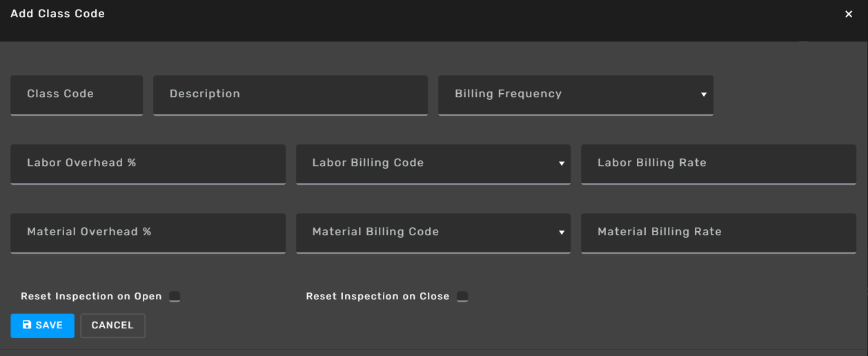Open the Material Billing Code combo box

click(x=433, y=233)
